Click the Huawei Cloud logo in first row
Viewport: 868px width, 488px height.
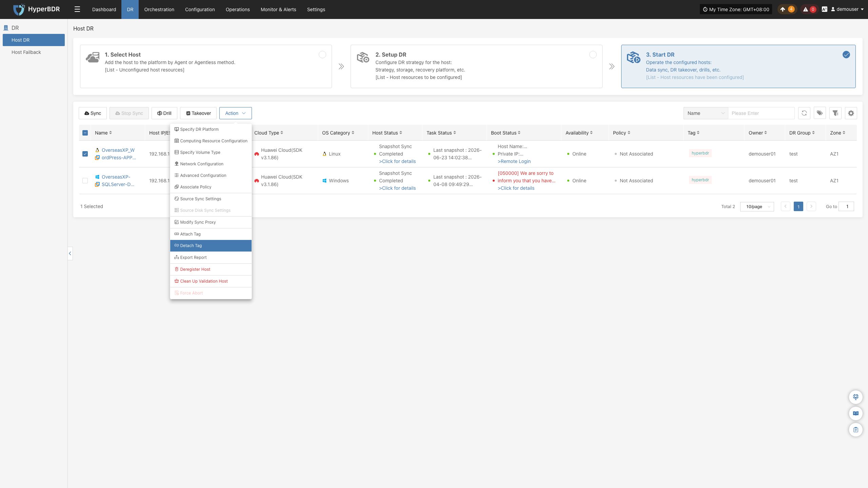(257, 154)
